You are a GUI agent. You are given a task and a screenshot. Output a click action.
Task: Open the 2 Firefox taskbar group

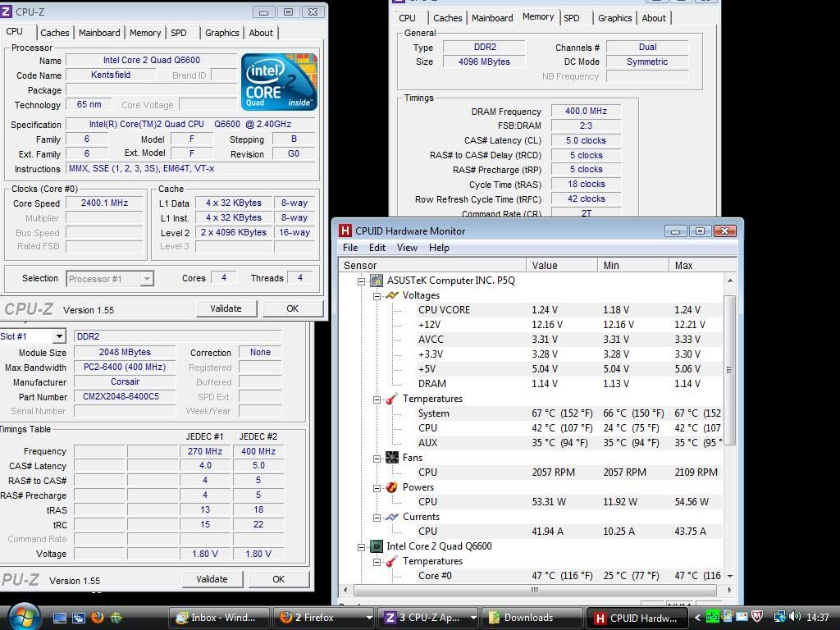(x=323, y=618)
